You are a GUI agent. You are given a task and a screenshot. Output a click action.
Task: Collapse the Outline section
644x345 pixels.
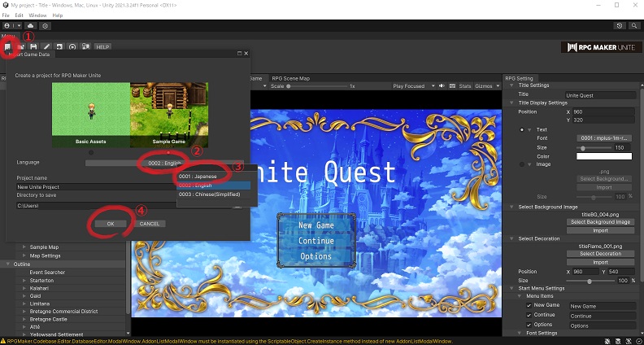[8, 264]
